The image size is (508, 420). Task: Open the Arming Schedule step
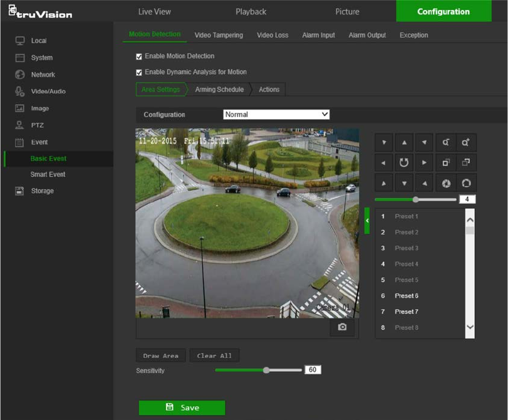click(x=219, y=90)
